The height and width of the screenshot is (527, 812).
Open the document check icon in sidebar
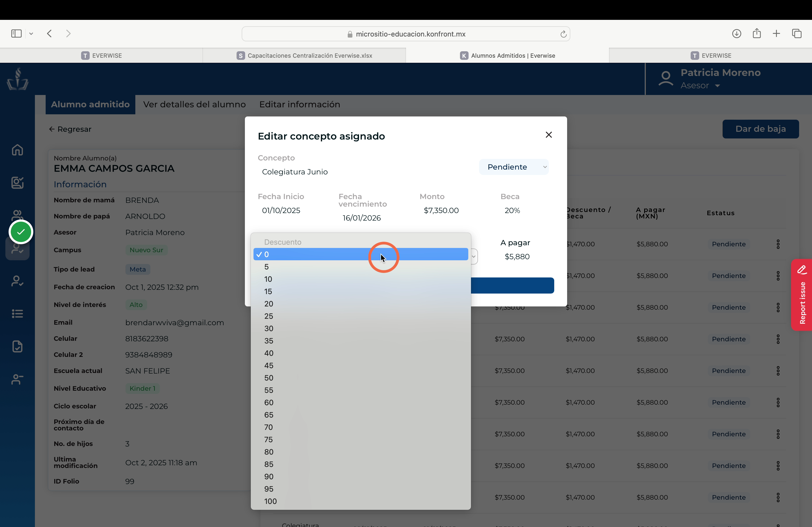click(17, 346)
